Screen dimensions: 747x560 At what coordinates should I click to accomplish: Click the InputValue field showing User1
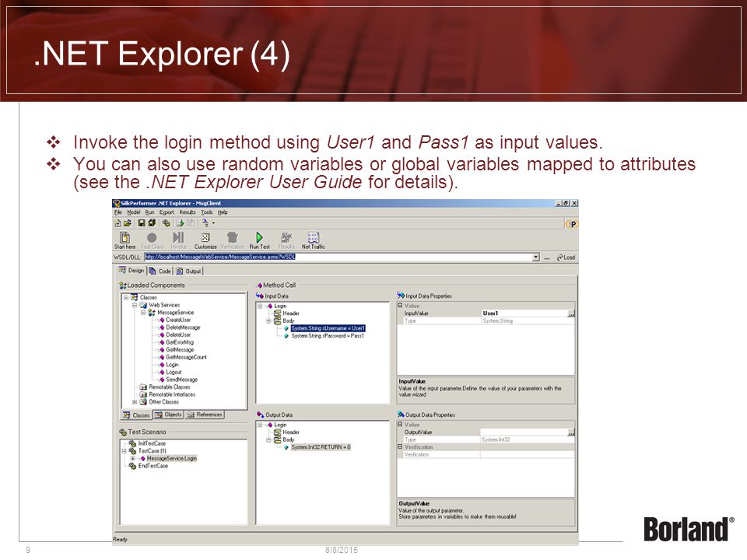tap(524, 313)
